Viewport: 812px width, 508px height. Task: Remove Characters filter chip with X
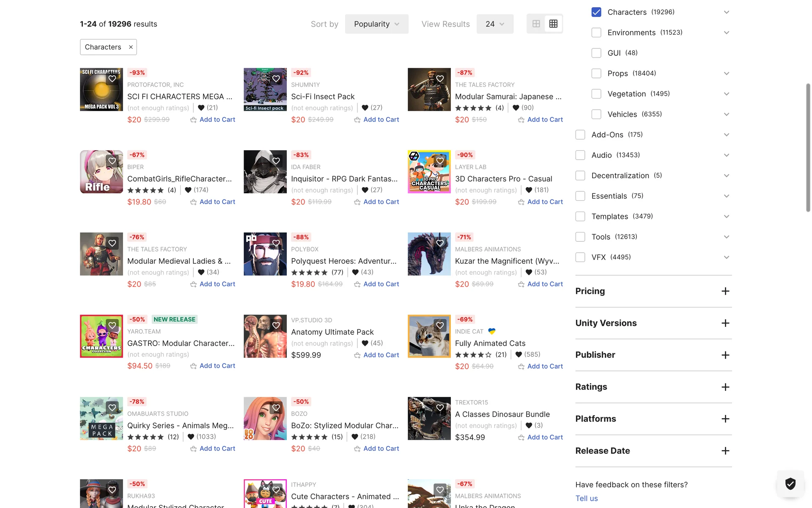(x=131, y=47)
